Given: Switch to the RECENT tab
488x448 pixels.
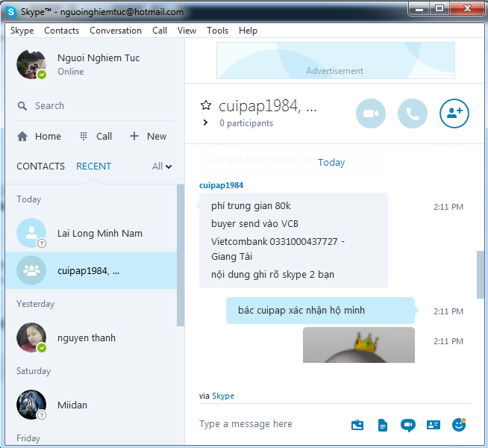Looking at the screenshot, I should pyautogui.click(x=94, y=167).
